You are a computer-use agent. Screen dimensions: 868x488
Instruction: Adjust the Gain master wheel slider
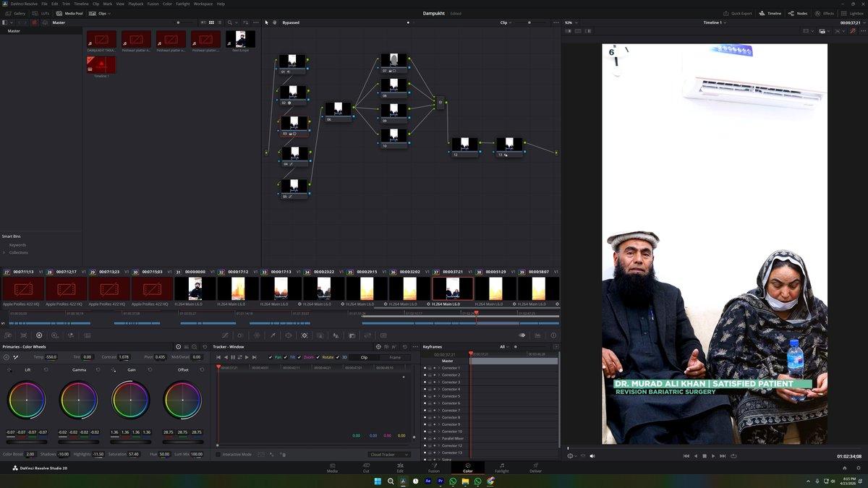tap(131, 440)
